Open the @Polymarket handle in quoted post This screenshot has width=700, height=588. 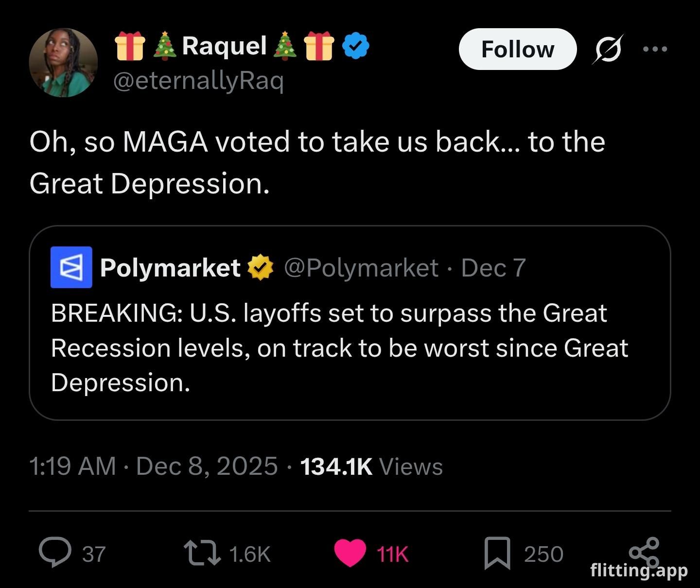click(361, 268)
